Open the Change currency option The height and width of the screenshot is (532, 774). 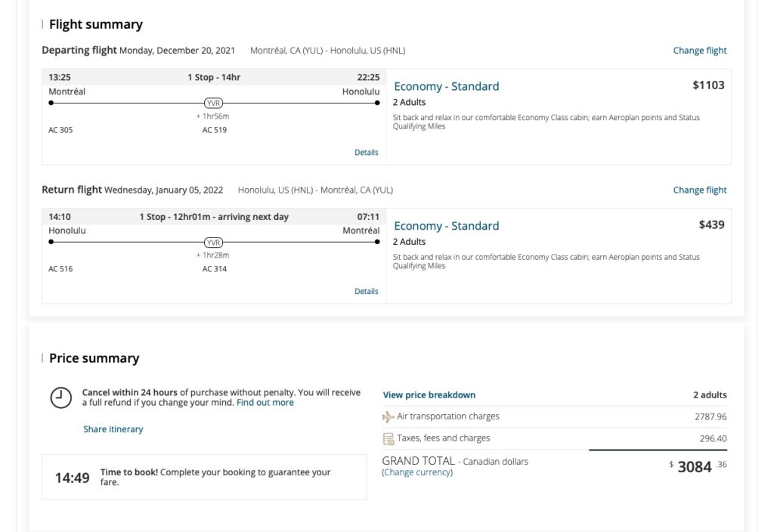417,472
